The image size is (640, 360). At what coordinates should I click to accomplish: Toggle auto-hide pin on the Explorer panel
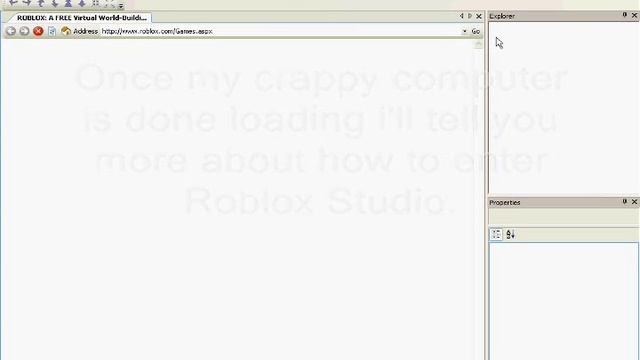coord(624,15)
